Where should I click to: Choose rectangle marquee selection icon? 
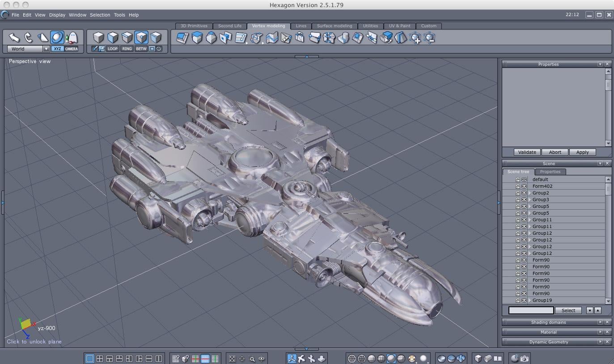(152, 49)
